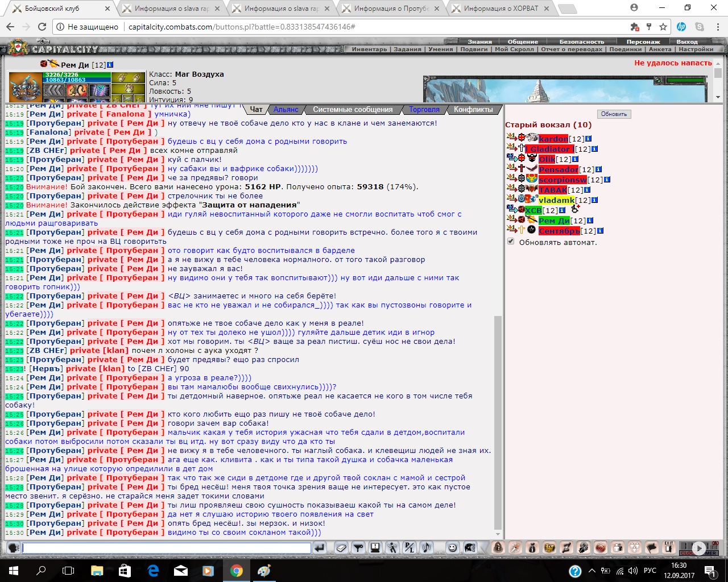Viewport: 728px width, 582px height.
Task: Click the character avatar thumbnail
Action: tap(26, 88)
